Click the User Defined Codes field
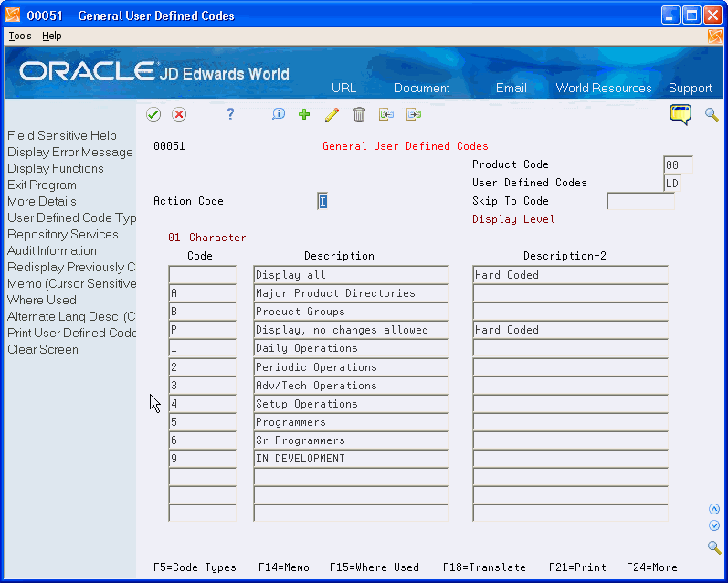Viewport: 728px width, 583px height. coord(671,183)
